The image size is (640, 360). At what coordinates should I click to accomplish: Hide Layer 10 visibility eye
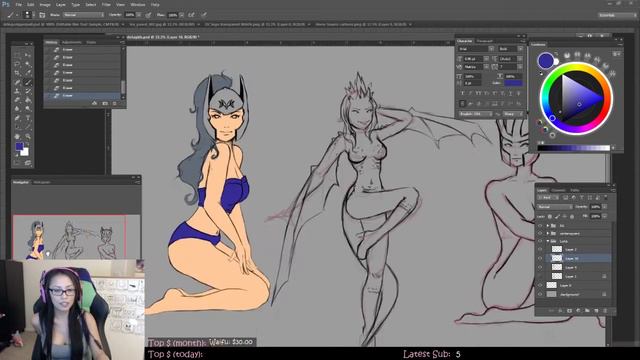540,258
